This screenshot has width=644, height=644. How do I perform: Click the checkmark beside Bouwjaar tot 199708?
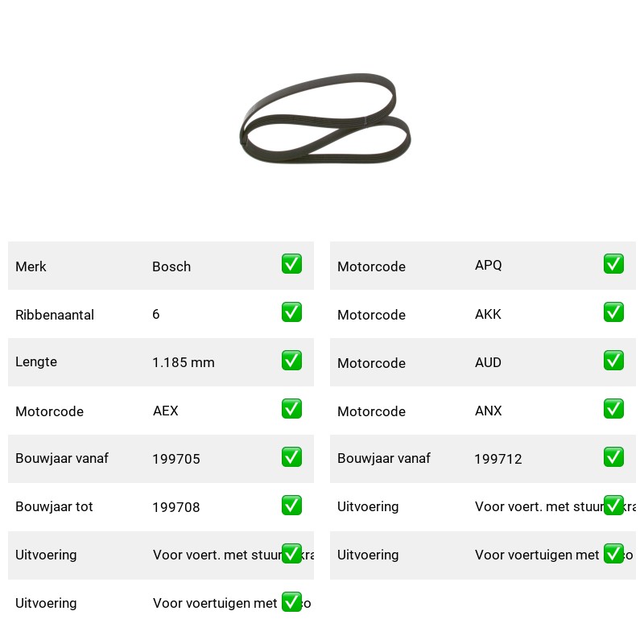(x=291, y=506)
